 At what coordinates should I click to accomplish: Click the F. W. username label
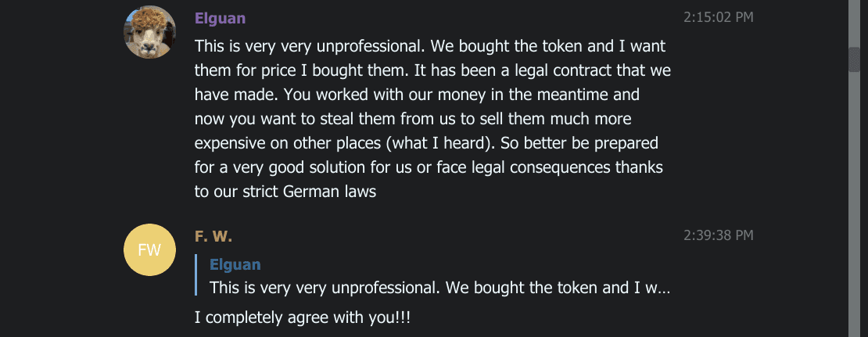(x=213, y=236)
